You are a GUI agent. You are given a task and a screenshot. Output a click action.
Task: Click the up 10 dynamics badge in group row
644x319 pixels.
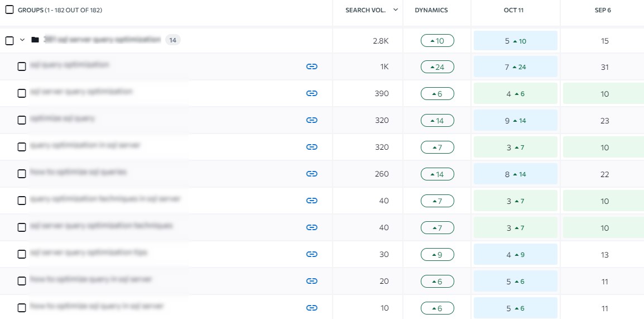[438, 41]
